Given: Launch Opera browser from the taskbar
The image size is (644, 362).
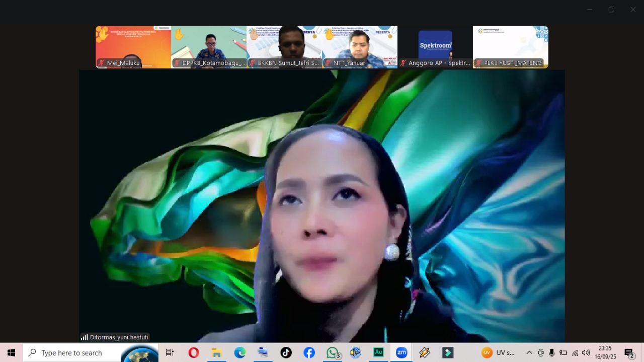Looking at the screenshot, I should pos(194,353).
